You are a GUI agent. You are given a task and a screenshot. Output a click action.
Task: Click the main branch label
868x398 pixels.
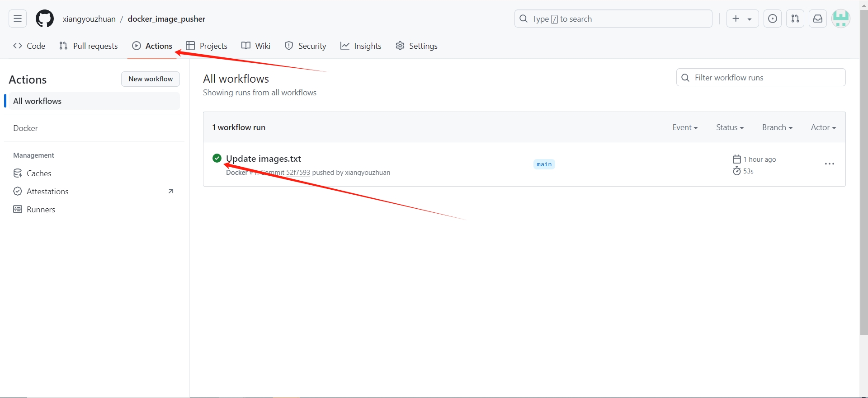[x=544, y=164]
